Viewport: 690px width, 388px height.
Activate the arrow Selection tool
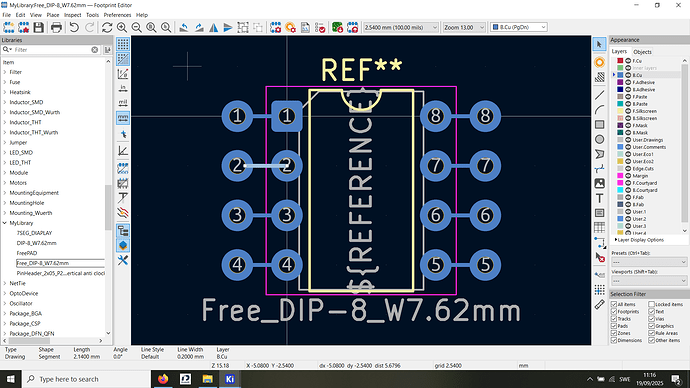pyautogui.click(x=599, y=44)
